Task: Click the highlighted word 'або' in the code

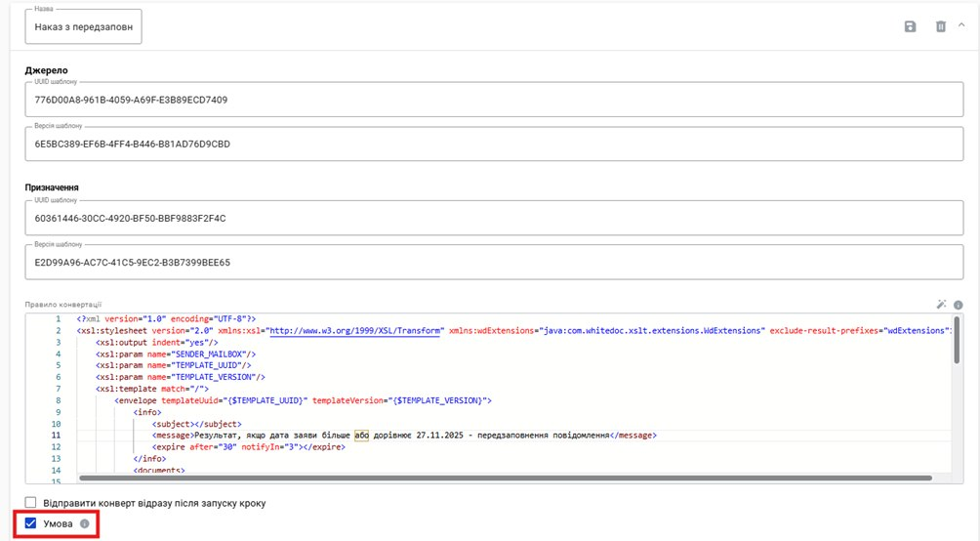Action: 361,436
